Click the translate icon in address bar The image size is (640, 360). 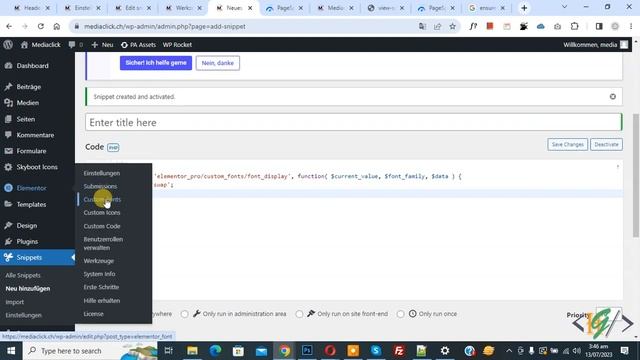422,26
